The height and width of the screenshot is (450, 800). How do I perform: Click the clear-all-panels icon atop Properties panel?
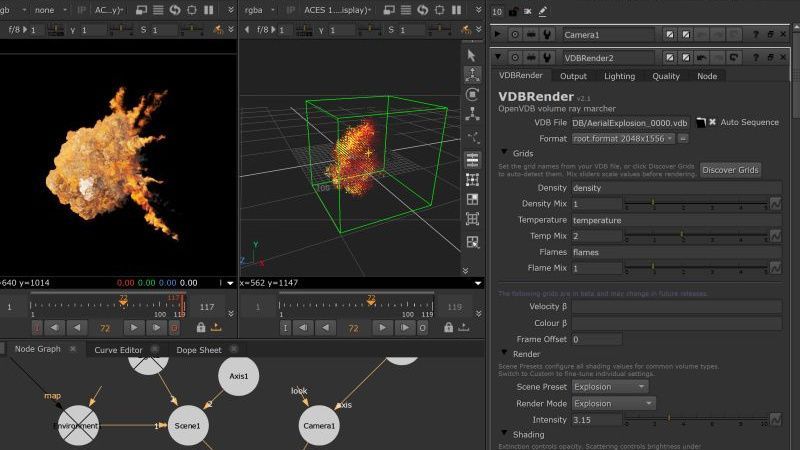tap(528, 11)
